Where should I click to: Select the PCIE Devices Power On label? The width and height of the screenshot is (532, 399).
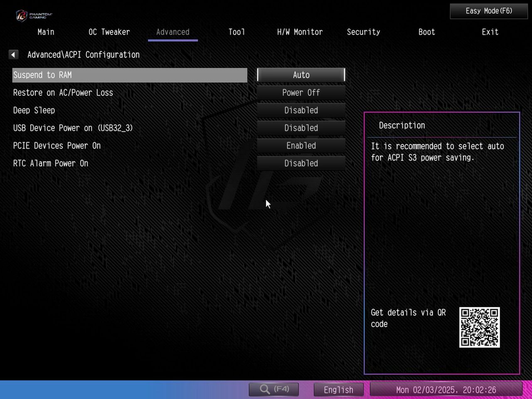pos(57,145)
